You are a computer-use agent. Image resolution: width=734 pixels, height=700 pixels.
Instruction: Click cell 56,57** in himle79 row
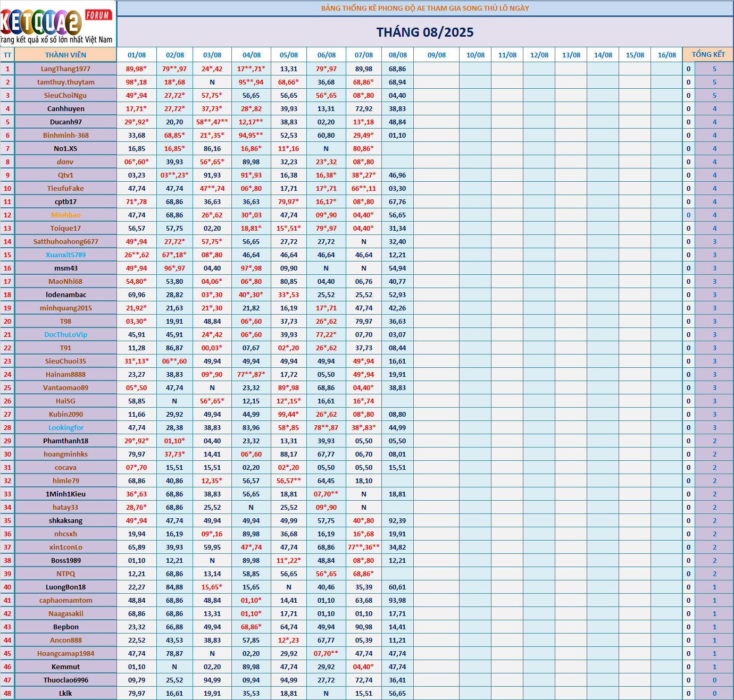[x=289, y=480]
